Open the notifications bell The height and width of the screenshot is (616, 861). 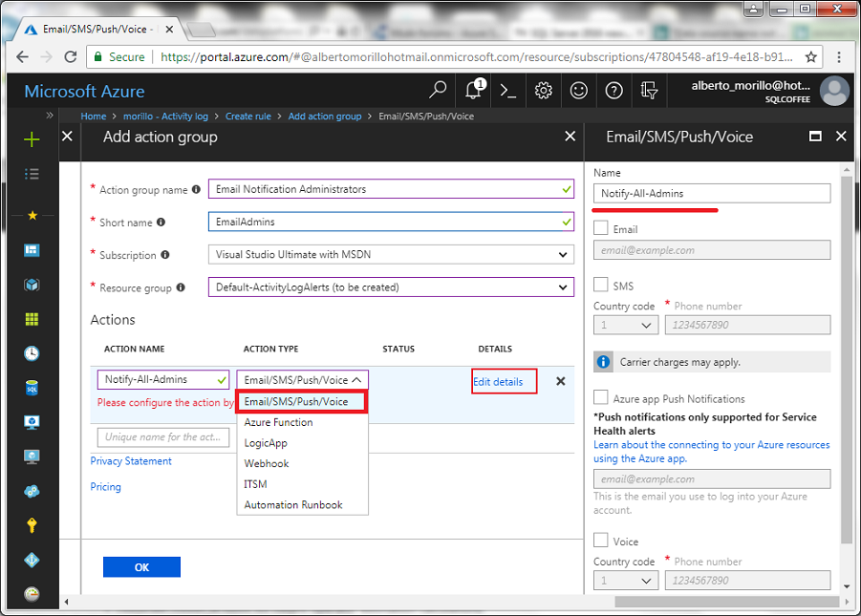click(x=474, y=90)
